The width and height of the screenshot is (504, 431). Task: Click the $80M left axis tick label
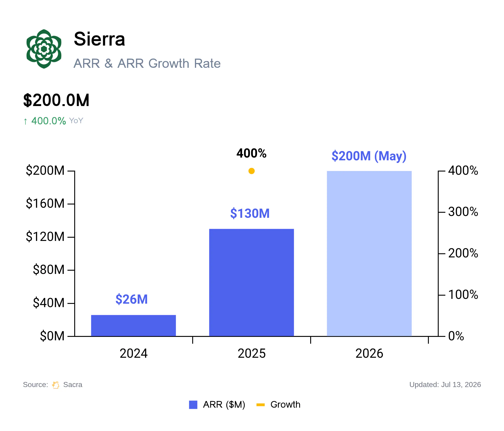click(49, 270)
